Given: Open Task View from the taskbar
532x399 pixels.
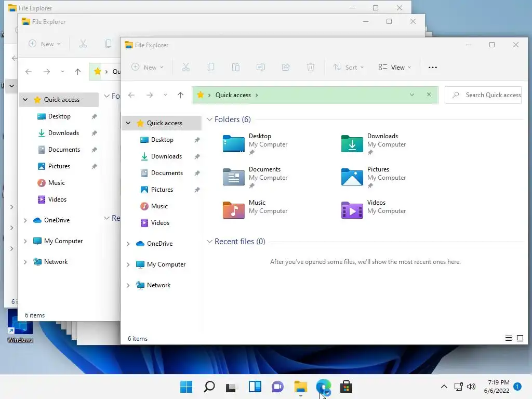Looking at the screenshot, I should (231, 387).
